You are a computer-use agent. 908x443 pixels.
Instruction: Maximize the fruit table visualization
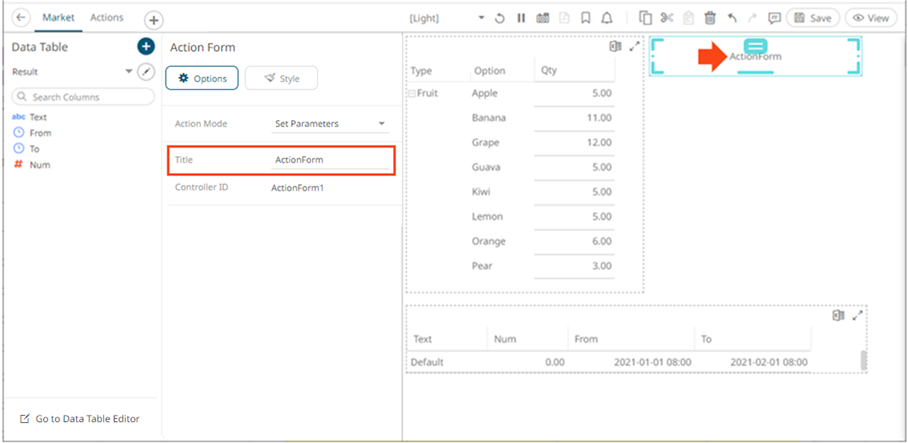pyautogui.click(x=635, y=46)
